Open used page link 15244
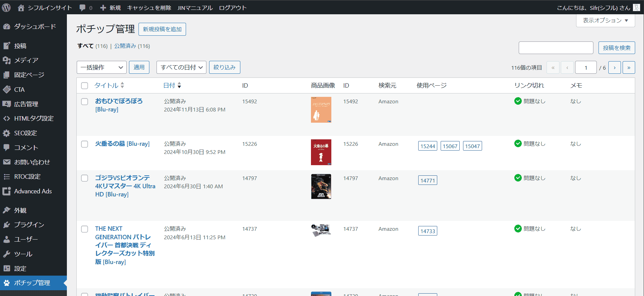 pyautogui.click(x=428, y=146)
